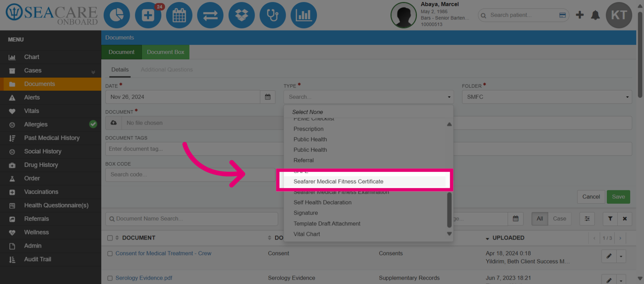The height and width of the screenshot is (284, 644).
Task: Select the All filter toggle
Action: pyautogui.click(x=540, y=219)
